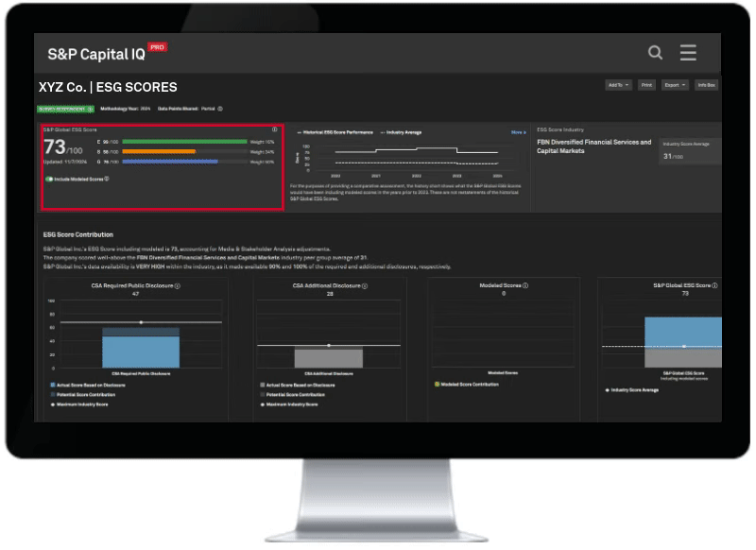The width and height of the screenshot is (756, 550).
Task: Toggle Actual Score legend in Required Disclosure chart
Action: coord(53,385)
